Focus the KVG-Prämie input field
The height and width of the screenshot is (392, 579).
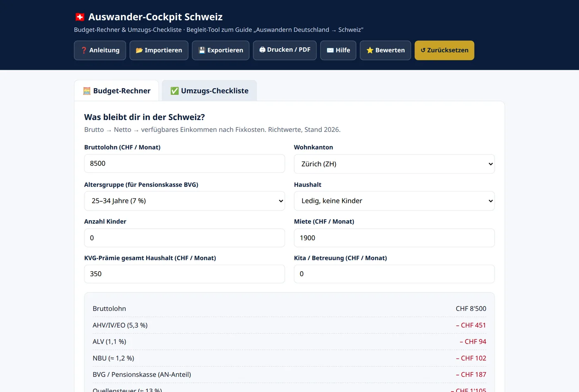184,274
